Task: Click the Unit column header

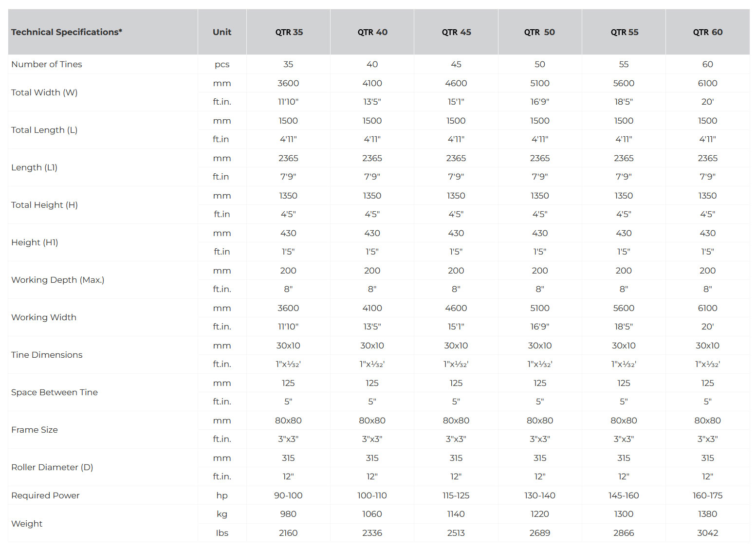Action: pos(222,32)
